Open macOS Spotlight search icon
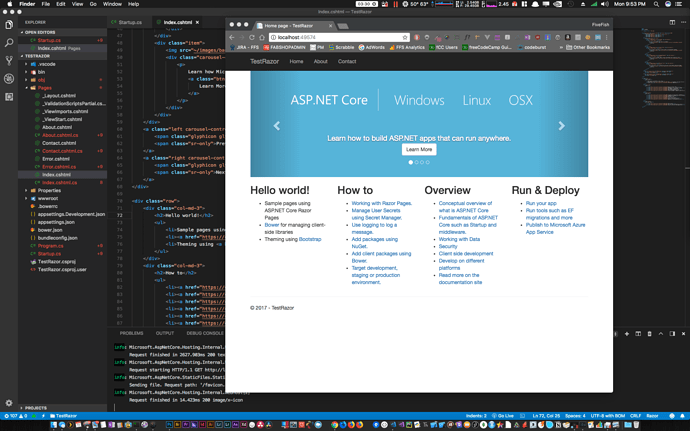 click(x=656, y=4)
